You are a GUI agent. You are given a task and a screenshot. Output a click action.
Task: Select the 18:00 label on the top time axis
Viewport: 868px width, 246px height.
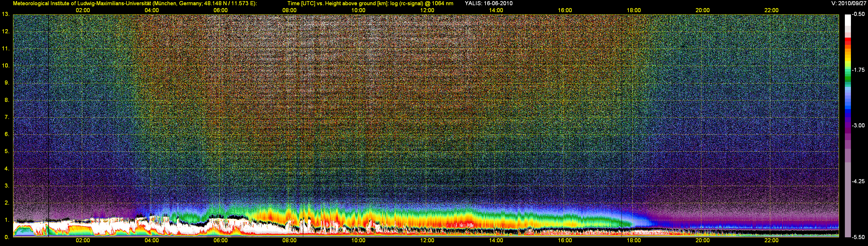[633, 10]
